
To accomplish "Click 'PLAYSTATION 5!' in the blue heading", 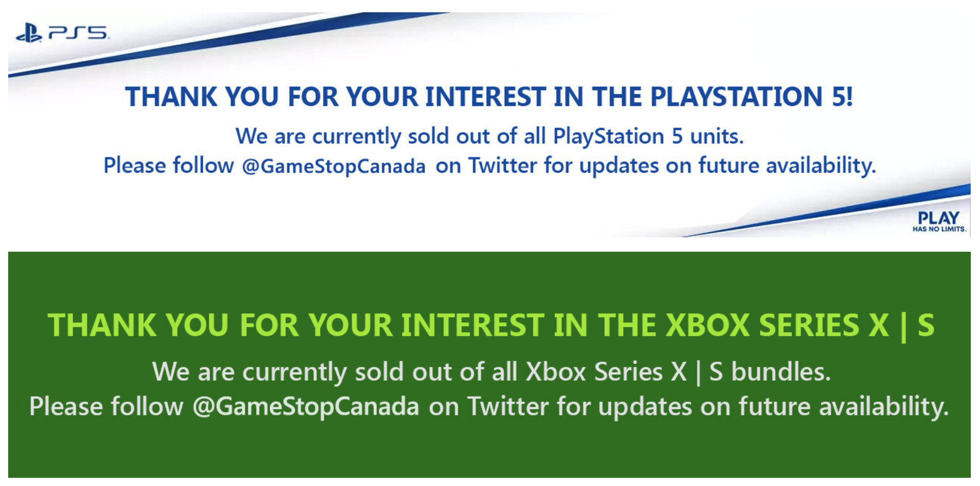I will (751, 97).
